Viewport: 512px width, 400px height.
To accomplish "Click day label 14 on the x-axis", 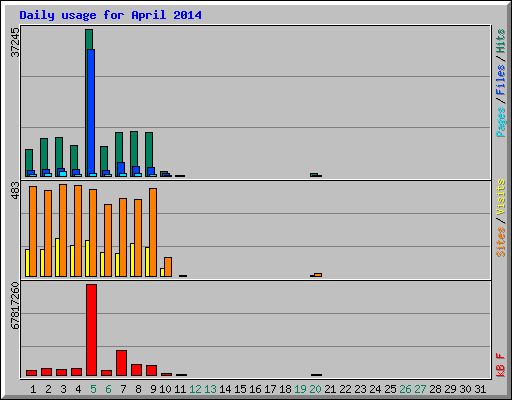I will 225,389.
